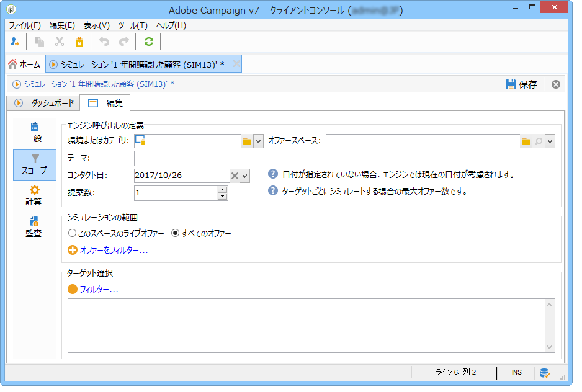This screenshot has height=392, width=582.
Task: Expand 環境またはカテゴリ dropdown arrow
Action: coord(258,141)
